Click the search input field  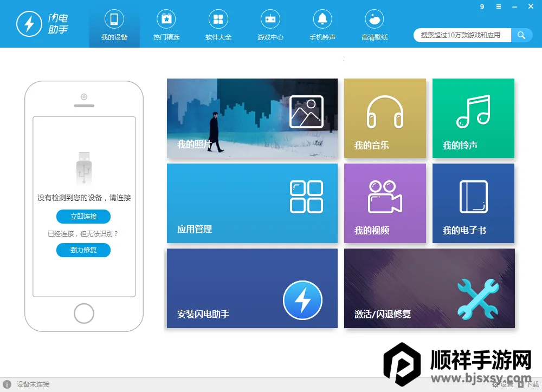pos(462,35)
